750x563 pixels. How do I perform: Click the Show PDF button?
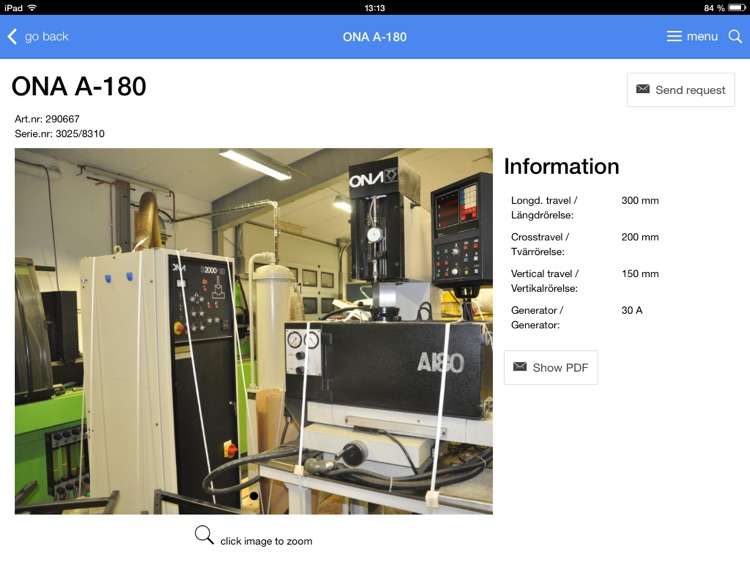[551, 367]
